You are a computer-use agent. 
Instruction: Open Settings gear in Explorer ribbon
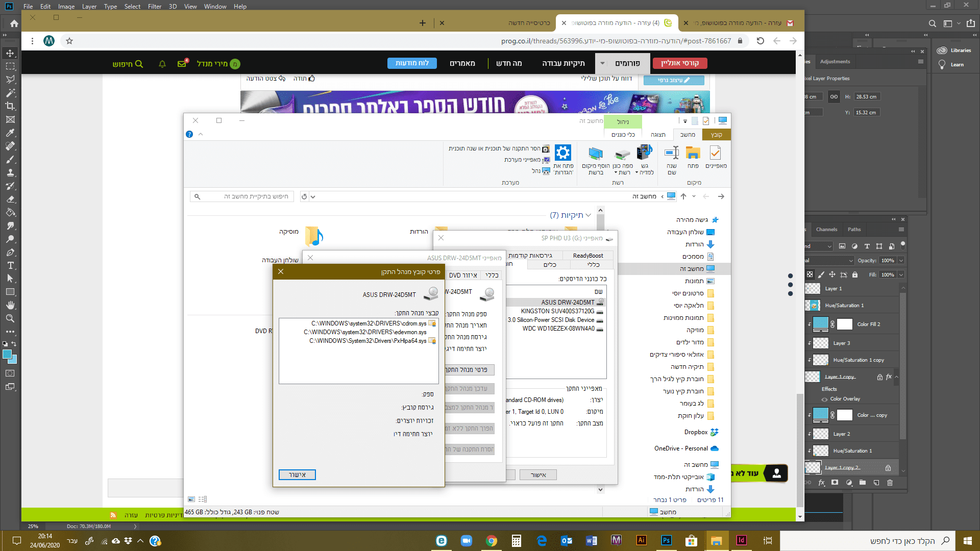(x=563, y=153)
